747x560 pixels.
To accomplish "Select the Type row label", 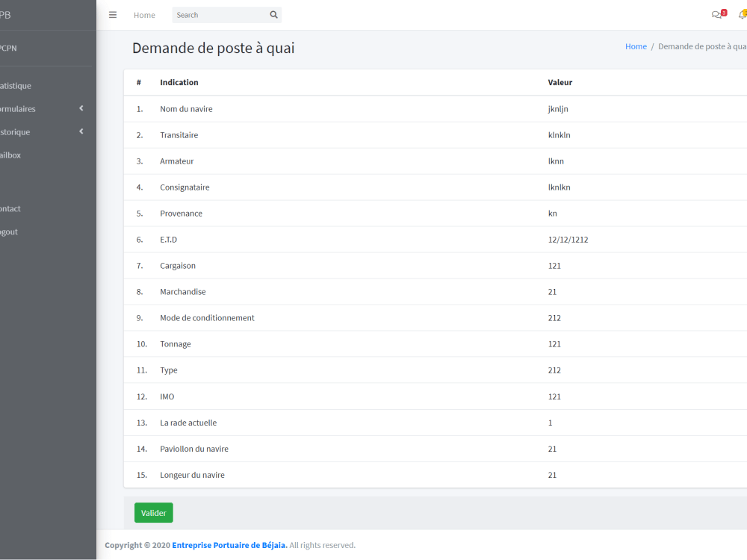I will 169,370.
